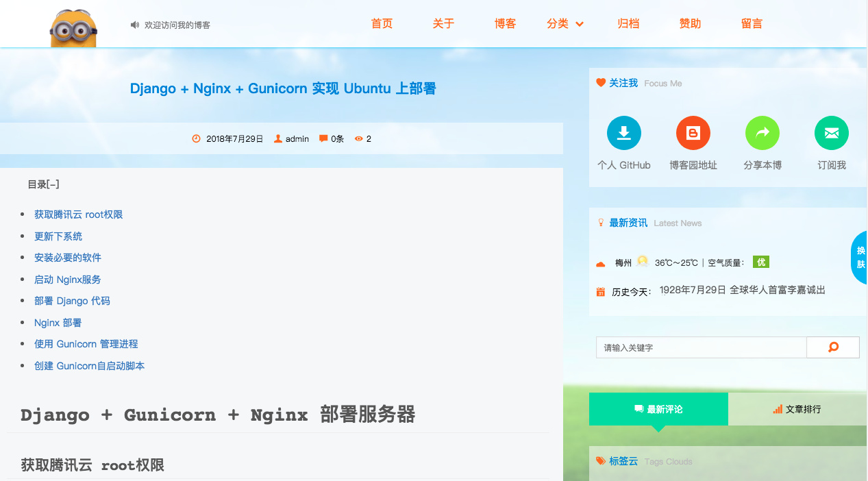Image resolution: width=868 pixels, height=481 pixels.
Task: Open the 关于 page
Action: click(444, 24)
